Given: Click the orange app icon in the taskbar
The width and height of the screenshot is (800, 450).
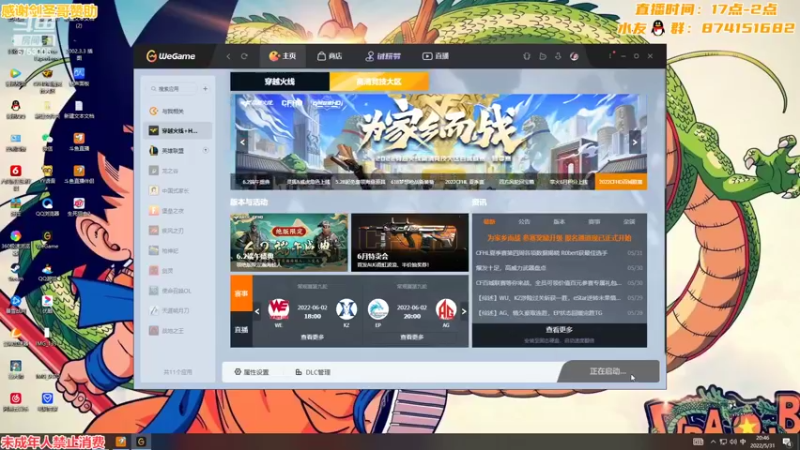Looking at the screenshot, I should click(x=120, y=442).
